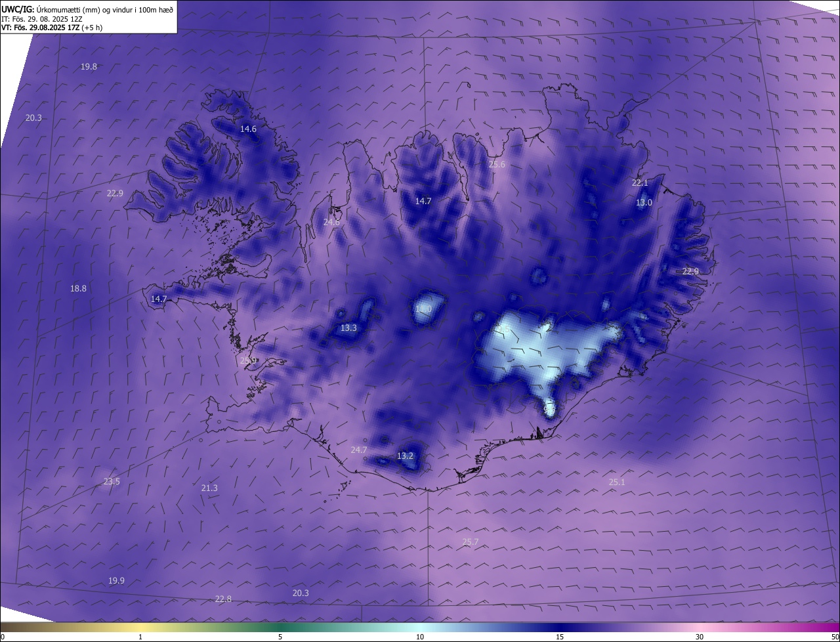Click the 25.1 value label

[x=617, y=482]
